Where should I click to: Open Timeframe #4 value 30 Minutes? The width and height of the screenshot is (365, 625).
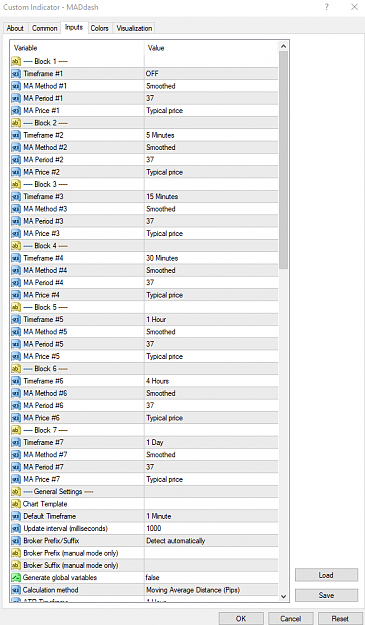pyautogui.click(x=211, y=258)
